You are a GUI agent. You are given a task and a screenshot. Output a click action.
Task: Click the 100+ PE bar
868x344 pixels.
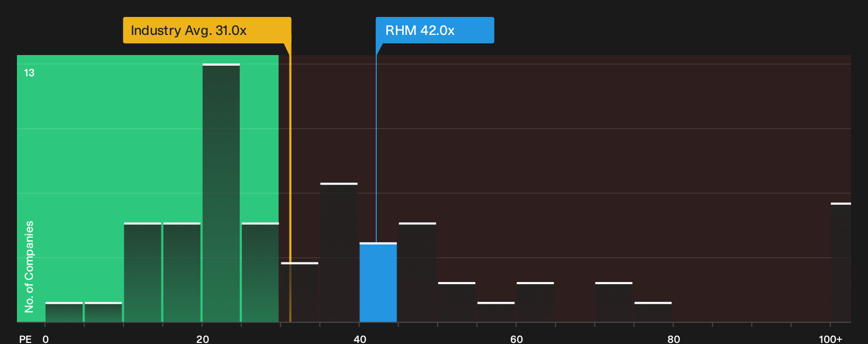841,262
